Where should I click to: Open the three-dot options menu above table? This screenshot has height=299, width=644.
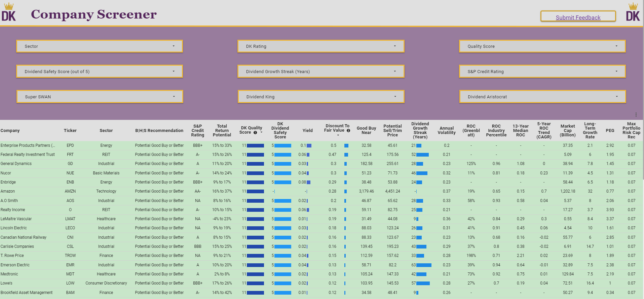[636, 114]
